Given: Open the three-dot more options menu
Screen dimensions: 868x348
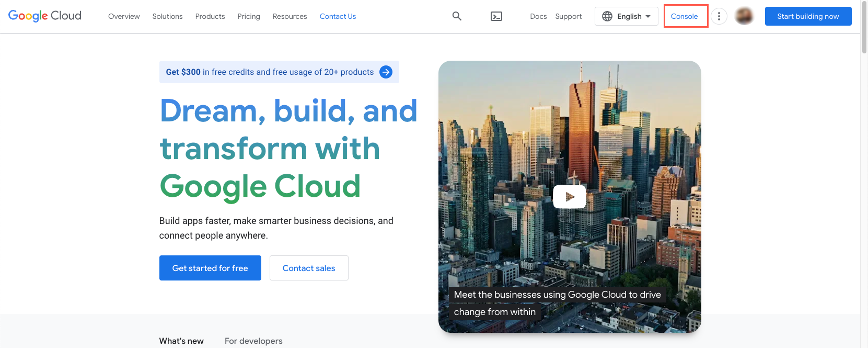Looking at the screenshot, I should (719, 16).
